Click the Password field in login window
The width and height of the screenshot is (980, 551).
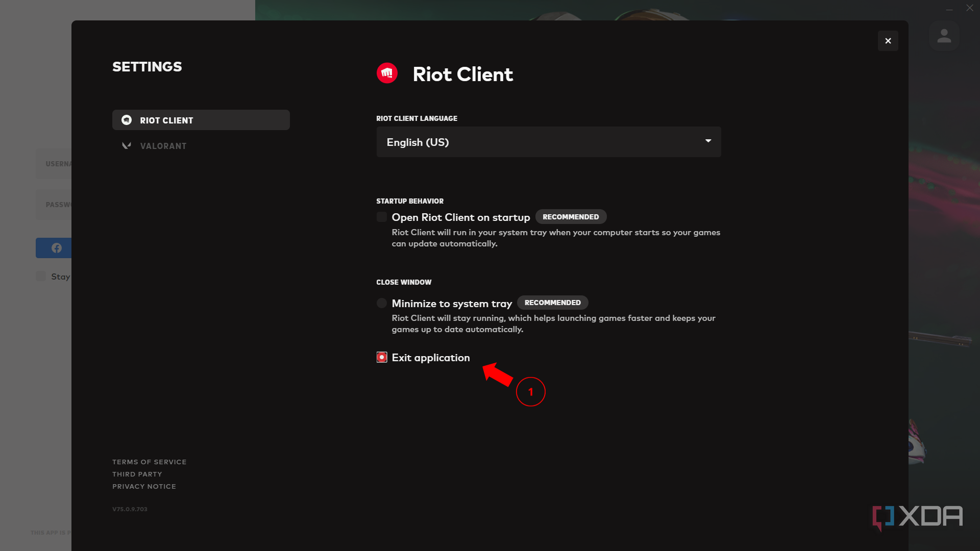[x=54, y=205]
